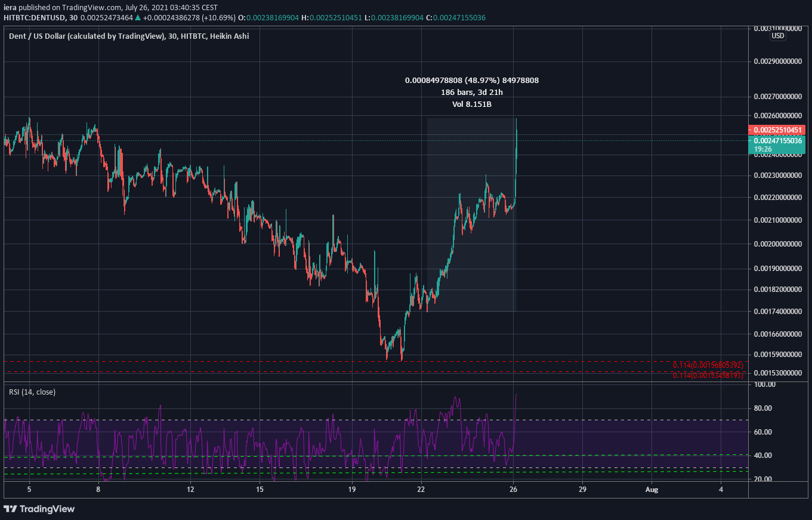The image size is (812, 520).
Task: Click the 0.00210000000 price axis label
Action: click(778, 221)
